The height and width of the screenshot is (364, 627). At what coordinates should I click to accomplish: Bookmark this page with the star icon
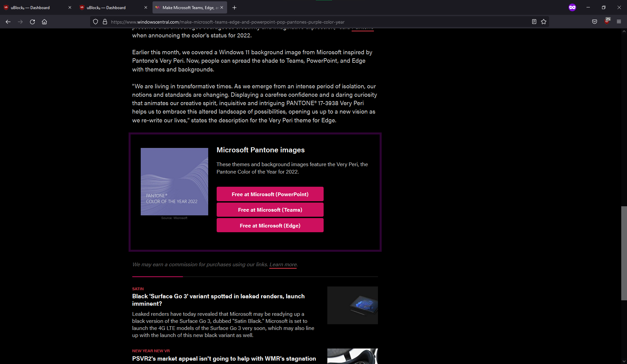pos(544,22)
